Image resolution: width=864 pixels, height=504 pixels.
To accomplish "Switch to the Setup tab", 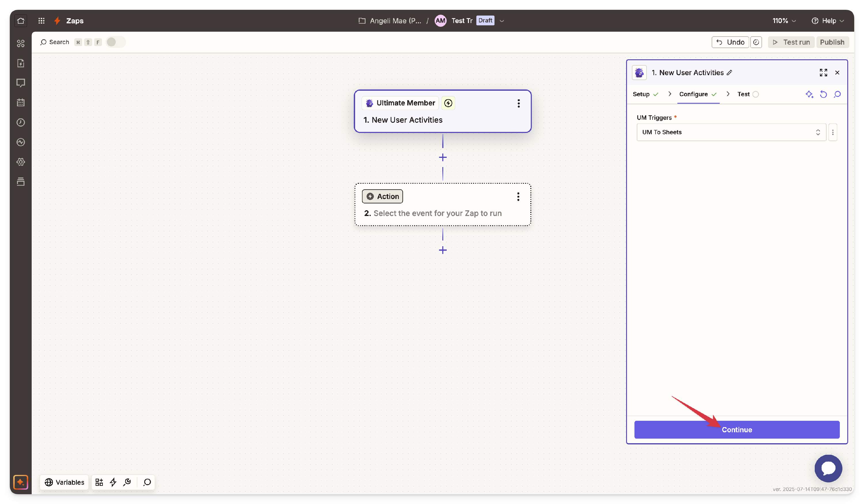I will [645, 94].
